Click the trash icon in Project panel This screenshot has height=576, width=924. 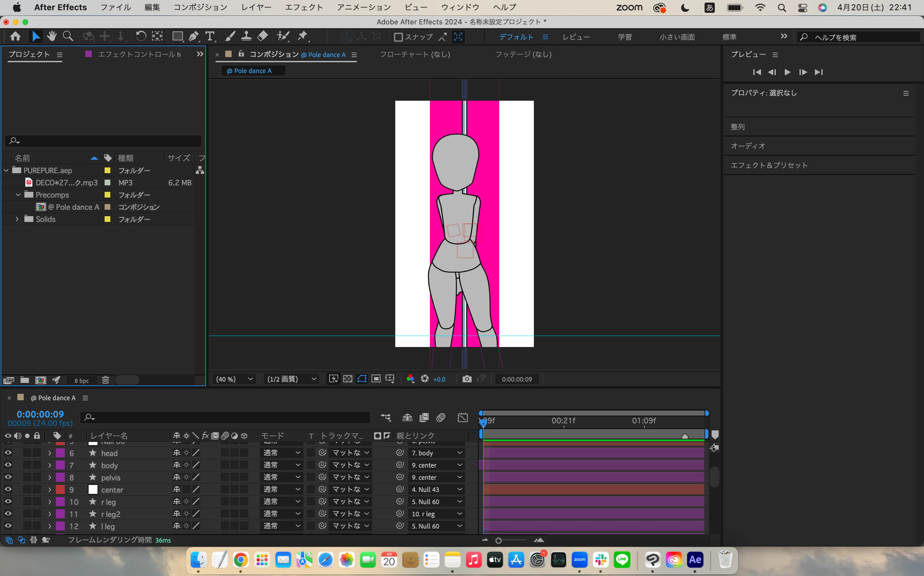[x=106, y=380]
